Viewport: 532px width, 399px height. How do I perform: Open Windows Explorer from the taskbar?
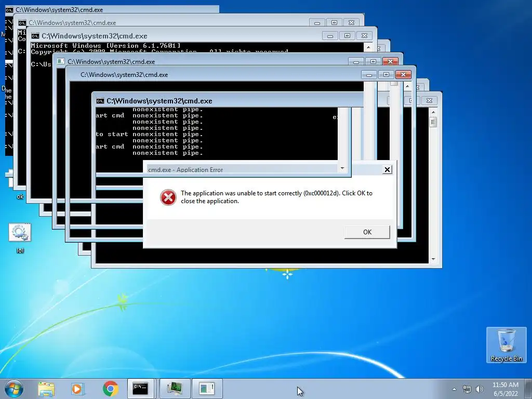[46, 389]
